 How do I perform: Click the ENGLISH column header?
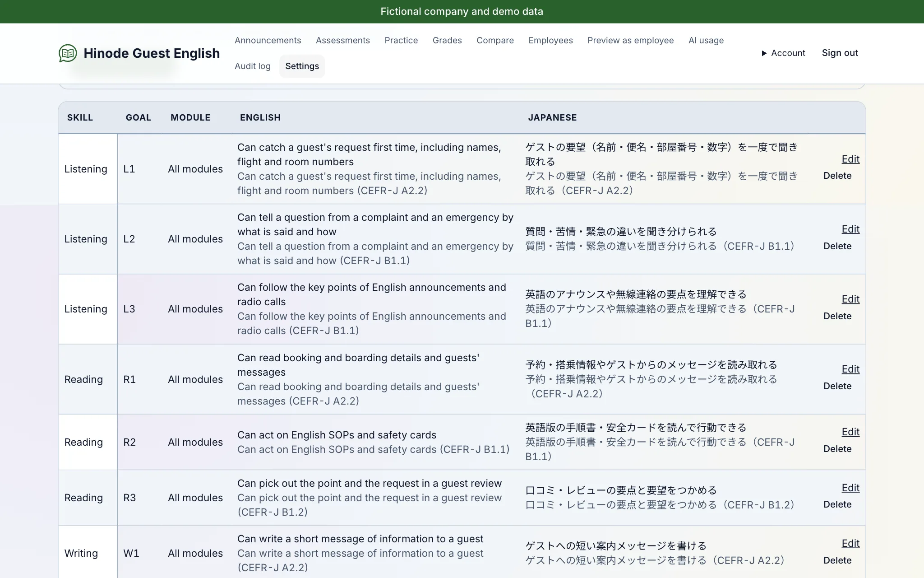[260, 117]
